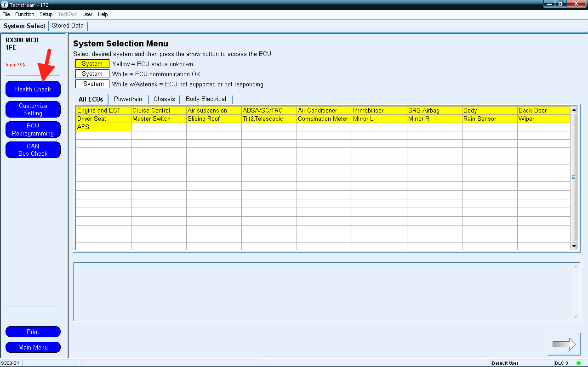
Task: Select the Wiper system cell
Action: (544, 119)
